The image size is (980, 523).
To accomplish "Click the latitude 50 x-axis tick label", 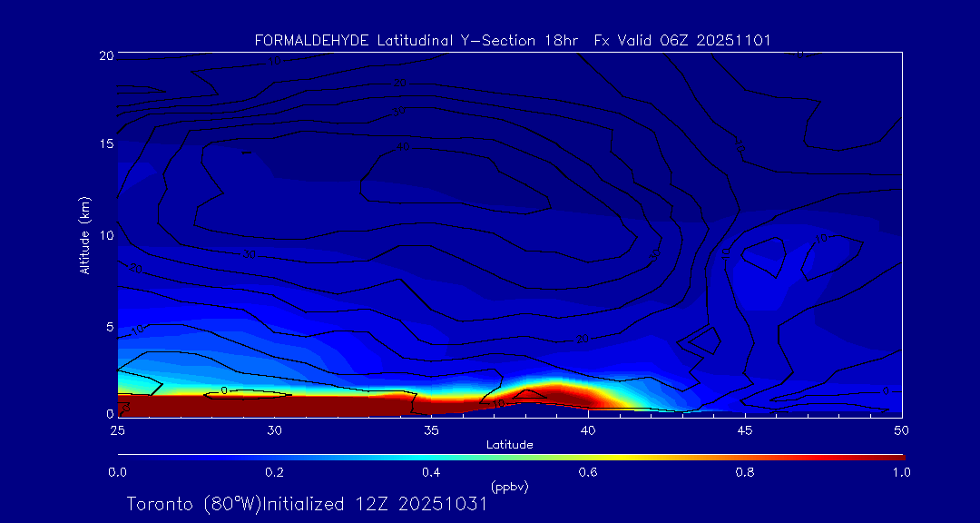I will click(901, 429).
